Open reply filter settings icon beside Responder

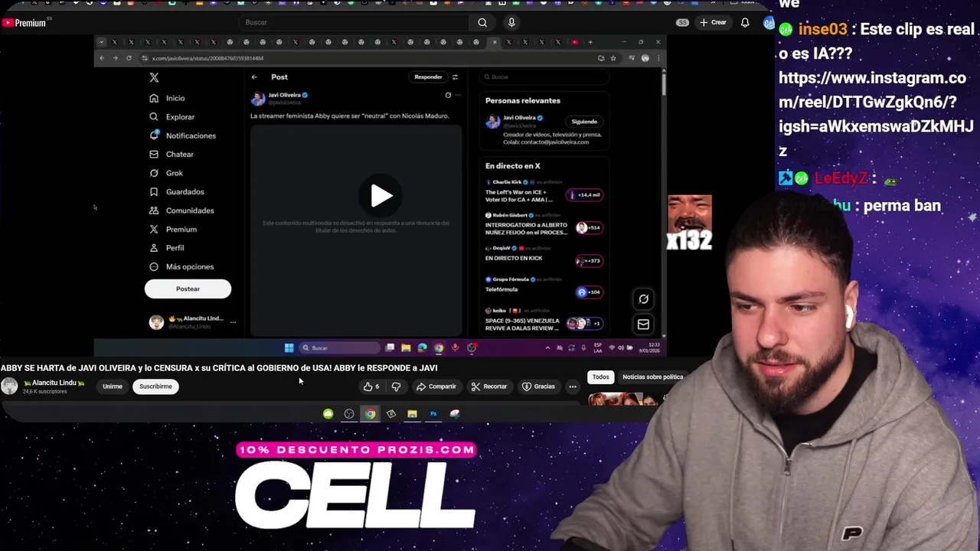(x=455, y=77)
